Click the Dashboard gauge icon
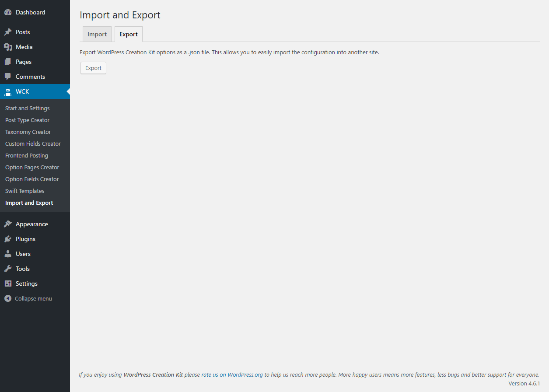 8,12
